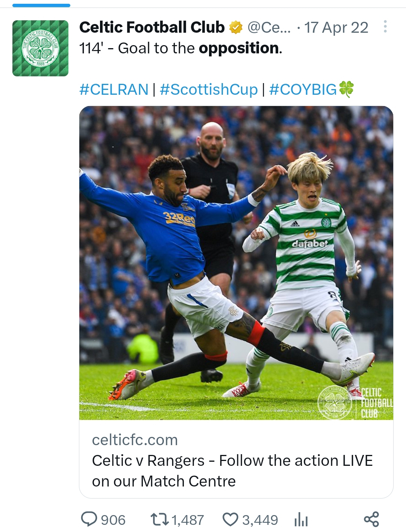Open the tweet's three-dot more options menu
The width and height of the screenshot is (406, 532).
point(385,26)
